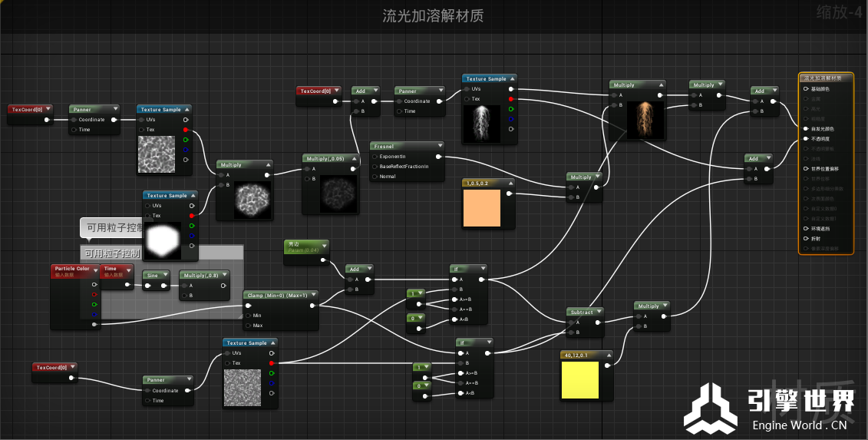Select the Clamp node by its title
Screen dimensions: 868x440
(x=277, y=296)
